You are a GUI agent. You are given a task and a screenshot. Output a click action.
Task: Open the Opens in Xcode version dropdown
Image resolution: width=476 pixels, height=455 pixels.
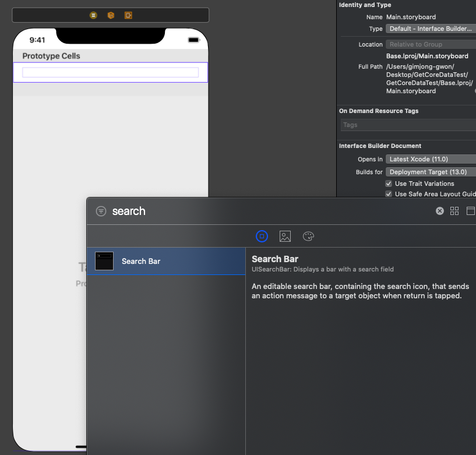tap(431, 159)
